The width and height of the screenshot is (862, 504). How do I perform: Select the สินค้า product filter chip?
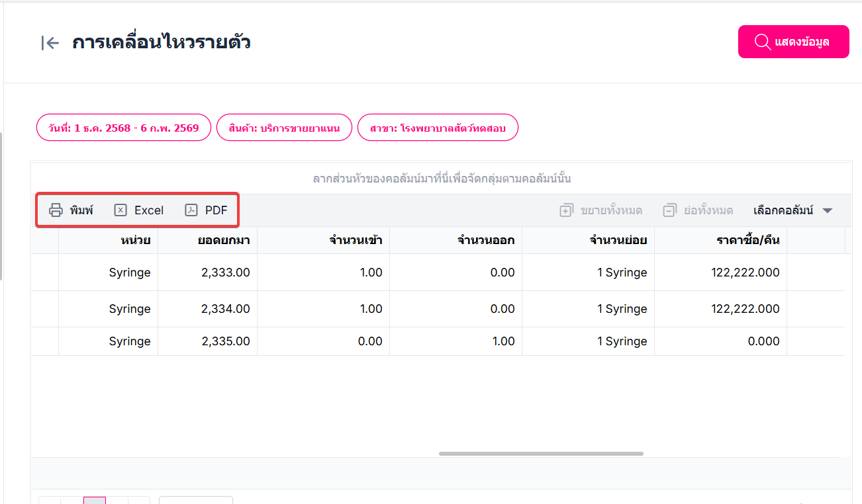click(284, 128)
